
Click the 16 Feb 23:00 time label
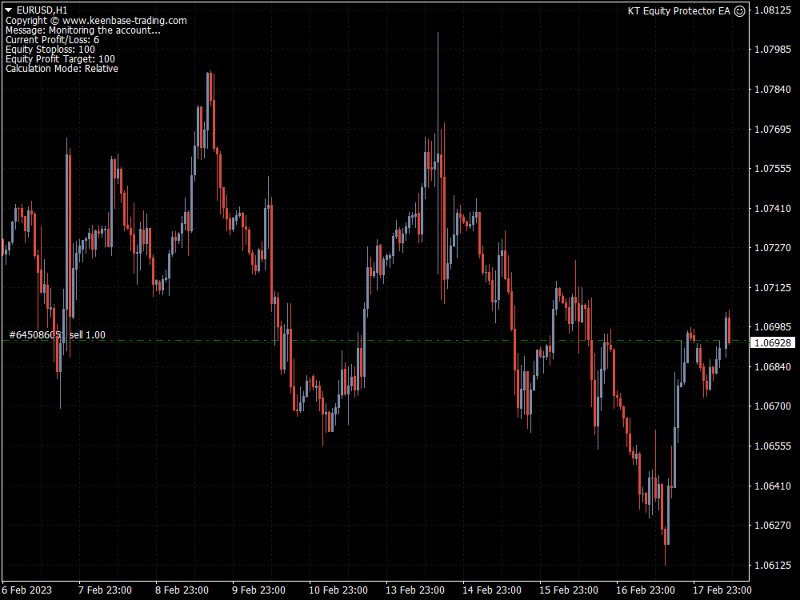pyautogui.click(x=645, y=590)
